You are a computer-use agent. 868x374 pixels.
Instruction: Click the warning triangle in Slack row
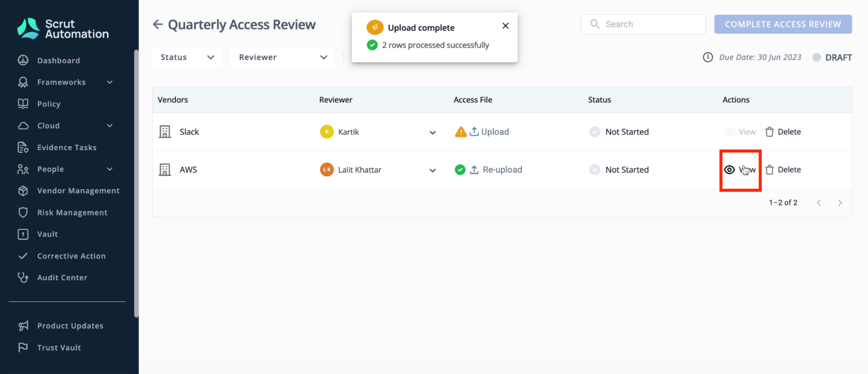[x=461, y=132]
